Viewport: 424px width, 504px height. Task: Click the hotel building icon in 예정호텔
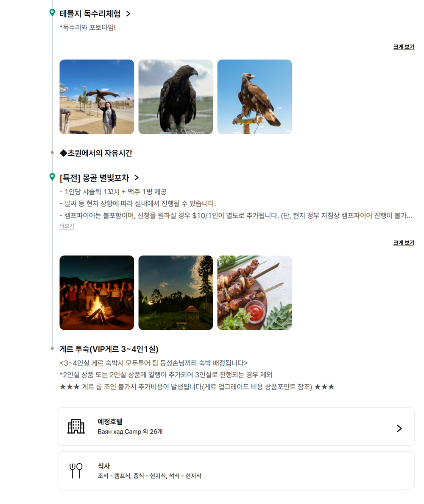[x=76, y=426]
